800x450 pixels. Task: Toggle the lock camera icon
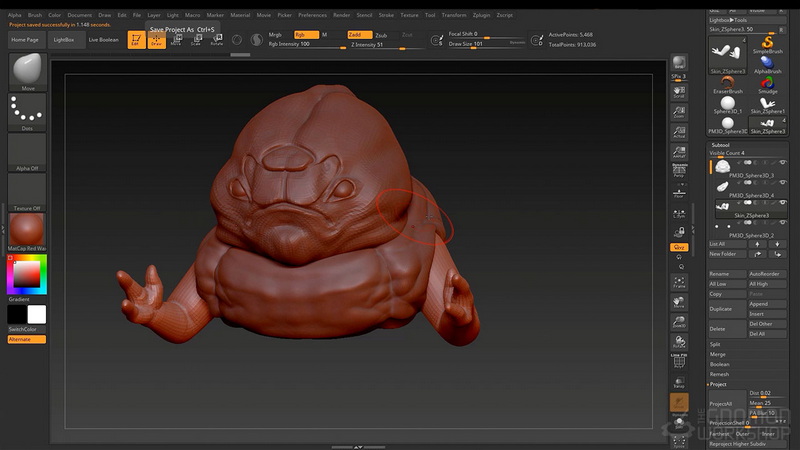tap(679, 233)
